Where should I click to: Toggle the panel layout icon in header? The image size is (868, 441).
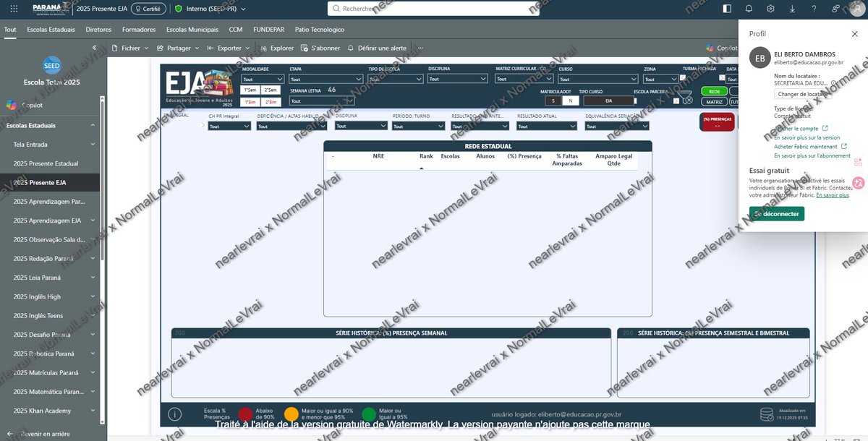point(727,9)
